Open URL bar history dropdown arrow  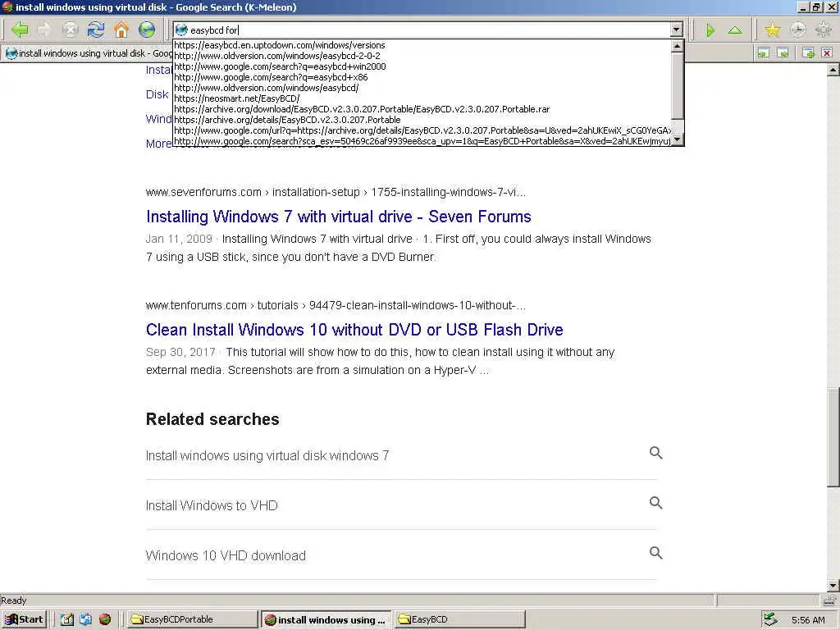676,30
